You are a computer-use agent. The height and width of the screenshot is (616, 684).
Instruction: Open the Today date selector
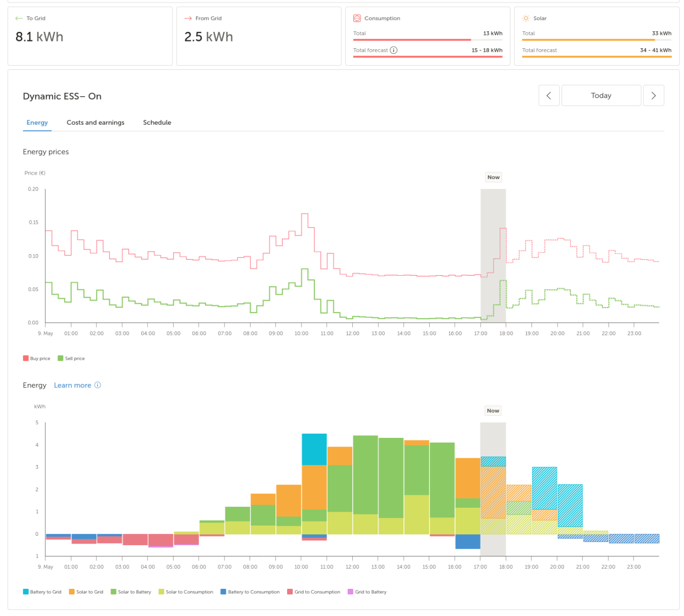pos(601,95)
